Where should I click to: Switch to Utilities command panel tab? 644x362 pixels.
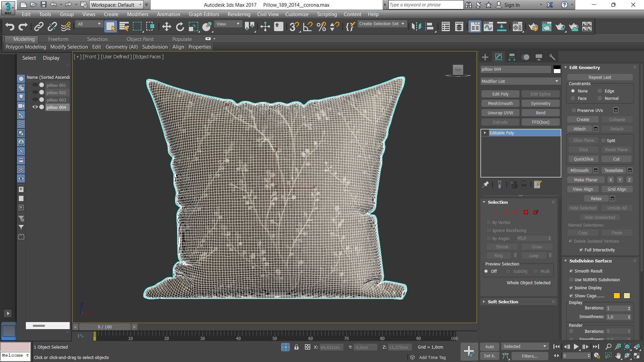coord(552,57)
